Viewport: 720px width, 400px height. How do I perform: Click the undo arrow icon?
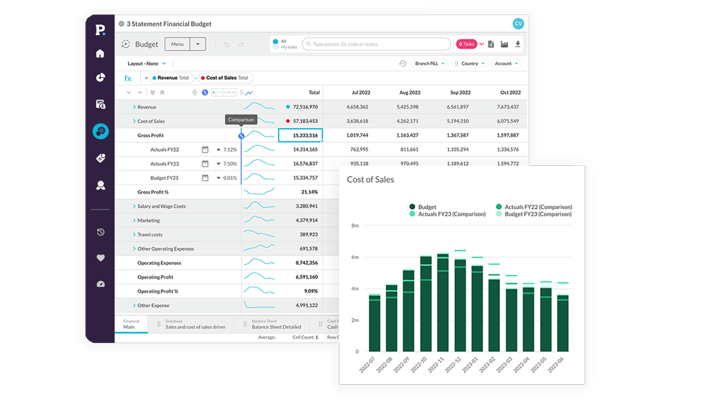pos(226,44)
